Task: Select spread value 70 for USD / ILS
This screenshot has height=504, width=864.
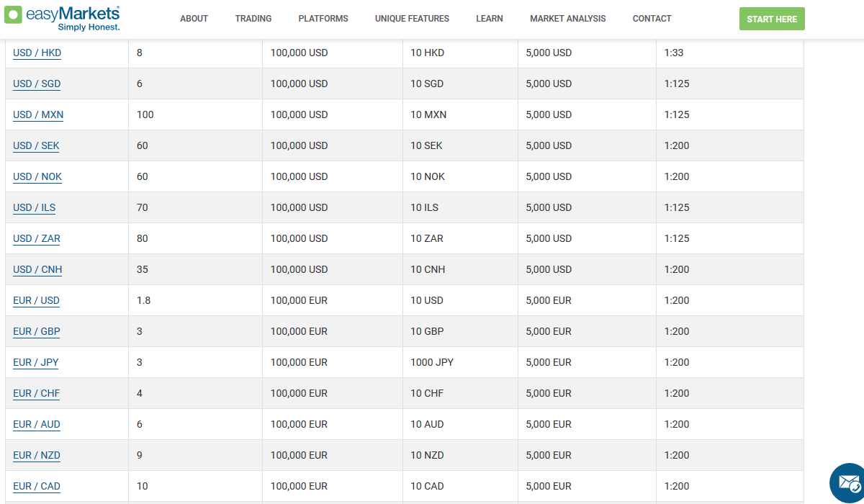Action: [x=143, y=207]
